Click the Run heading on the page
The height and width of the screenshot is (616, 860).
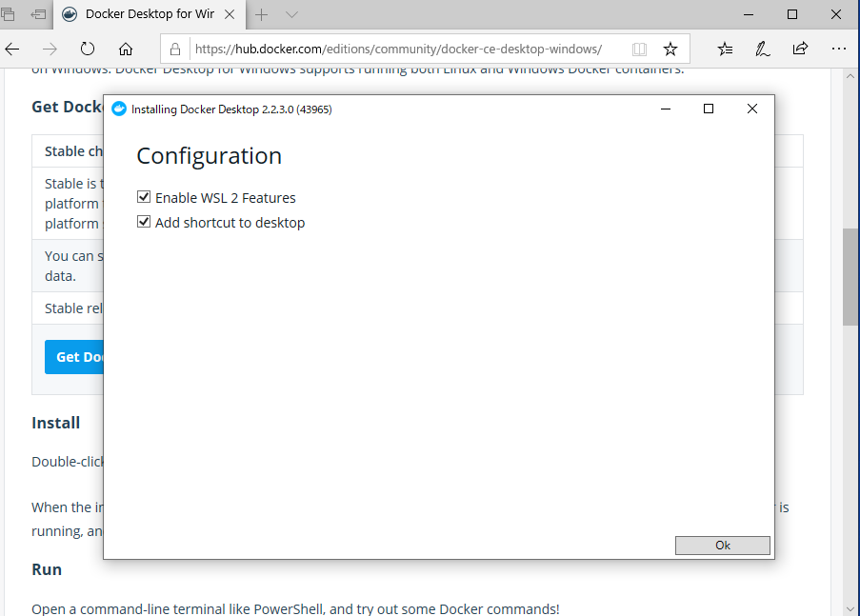47,569
